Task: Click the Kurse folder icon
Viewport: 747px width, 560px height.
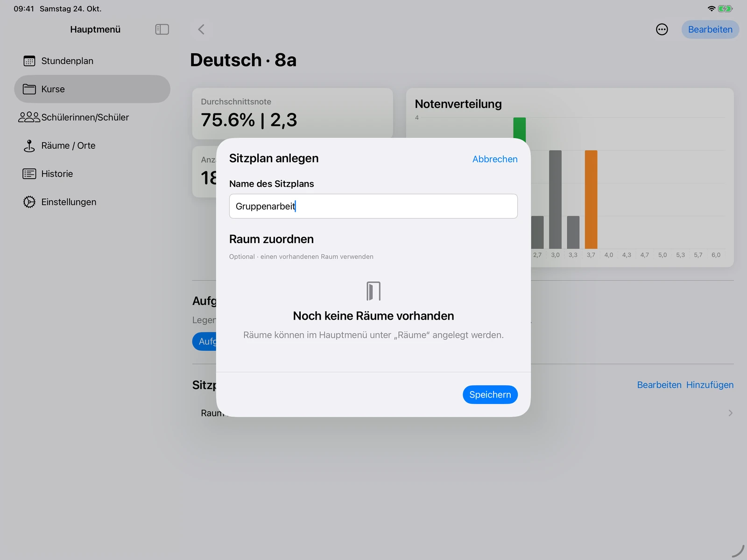Action: [29, 89]
